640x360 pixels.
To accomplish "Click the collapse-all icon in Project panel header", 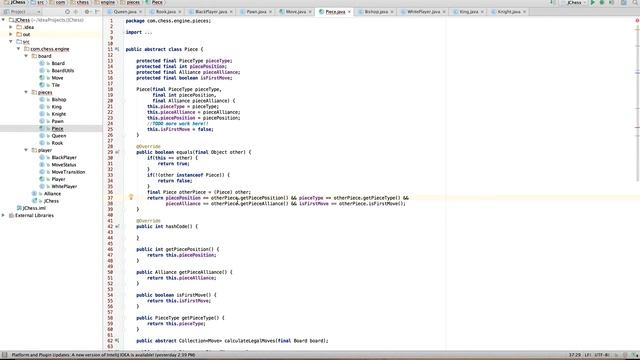I will (76, 12).
